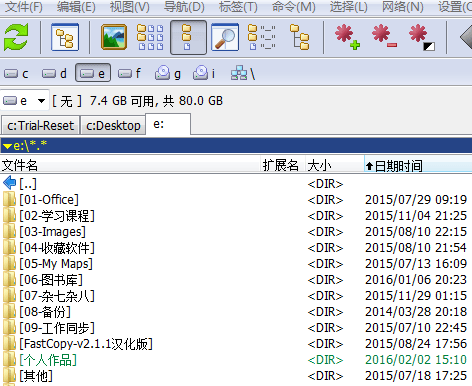Click red asterisk invert selection icon
This screenshot has width=472, height=386.
click(422, 37)
